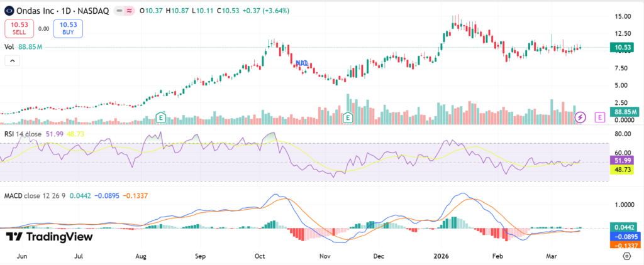Viewport: 644px width, 265px height.
Task: Select the MACD close 12 26 9 legend
Action: [35, 196]
